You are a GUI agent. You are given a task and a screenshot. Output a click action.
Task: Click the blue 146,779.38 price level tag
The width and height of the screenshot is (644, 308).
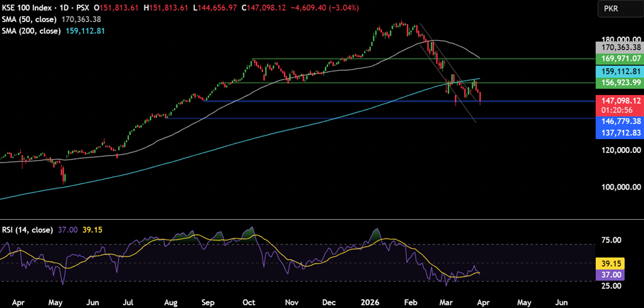tap(619, 122)
